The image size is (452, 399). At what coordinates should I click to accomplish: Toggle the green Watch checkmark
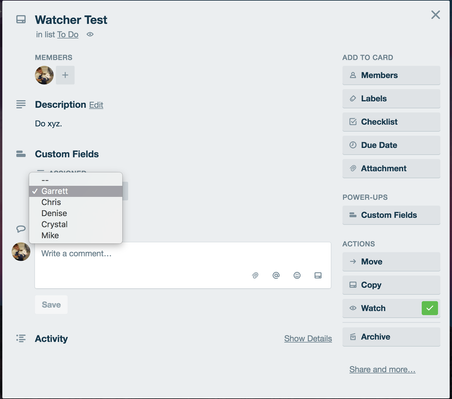pos(430,308)
